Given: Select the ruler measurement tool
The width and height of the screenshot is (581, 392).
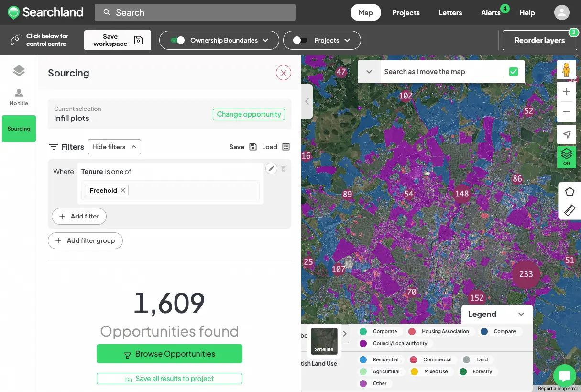Looking at the screenshot, I should pos(570,210).
